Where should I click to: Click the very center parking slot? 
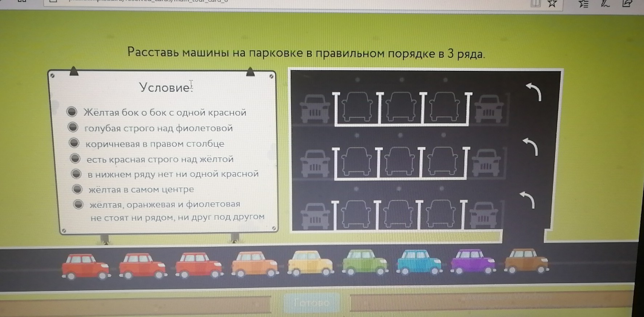[x=399, y=162]
